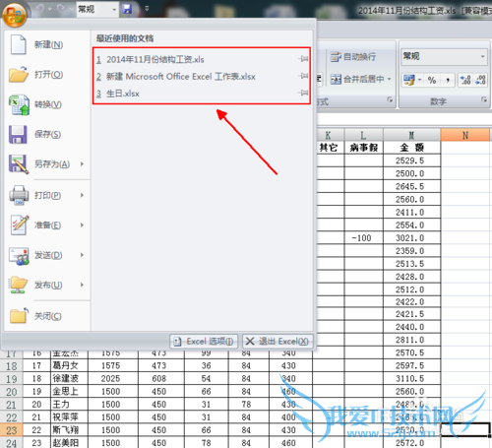Click quick access toolbar save icon

tap(127, 9)
